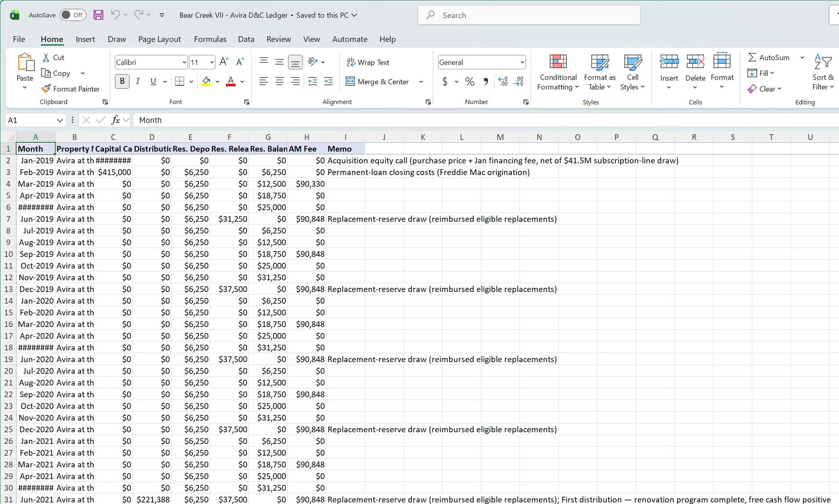This screenshot has height=504, width=839.
Task: Center text horizontally in the cell
Action: coord(279,82)
